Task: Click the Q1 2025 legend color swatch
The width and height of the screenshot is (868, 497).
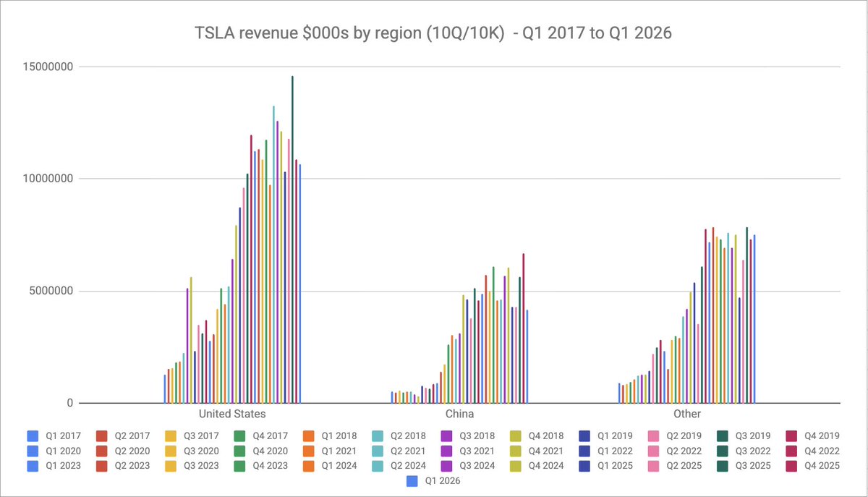Action: point(585,465)
